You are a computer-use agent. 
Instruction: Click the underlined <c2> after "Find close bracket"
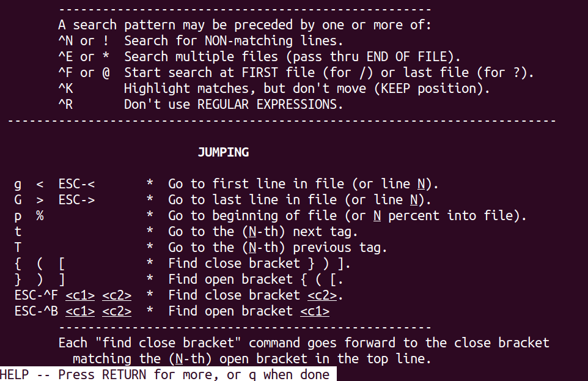(x=322, y=295)
